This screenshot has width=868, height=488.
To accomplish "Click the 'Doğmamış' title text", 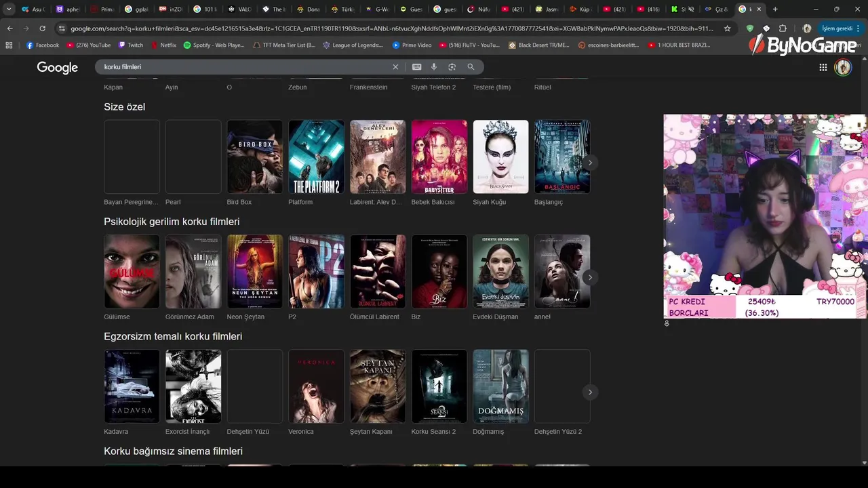I will (488, 431).
